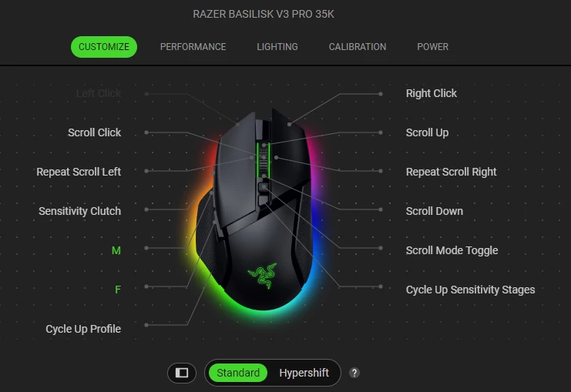Select Standard mode toggle
Viewport: 571px width, 392px height.
click(x=238, y=373)
